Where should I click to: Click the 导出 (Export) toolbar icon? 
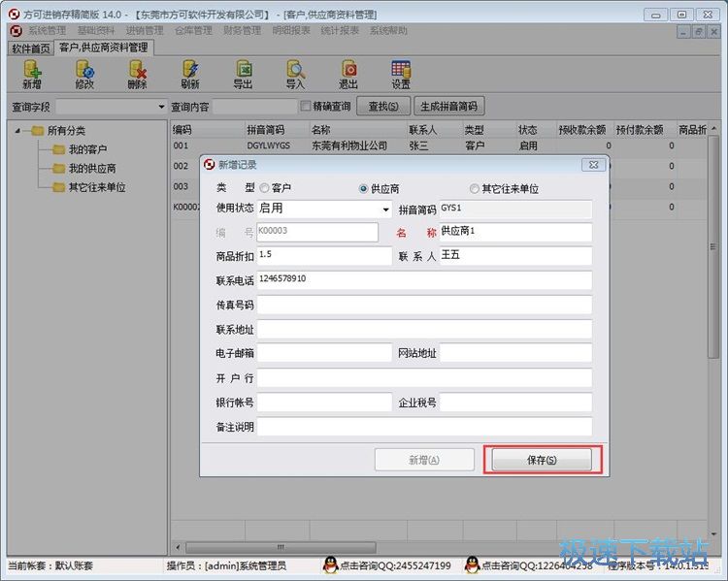click(243, 75)
